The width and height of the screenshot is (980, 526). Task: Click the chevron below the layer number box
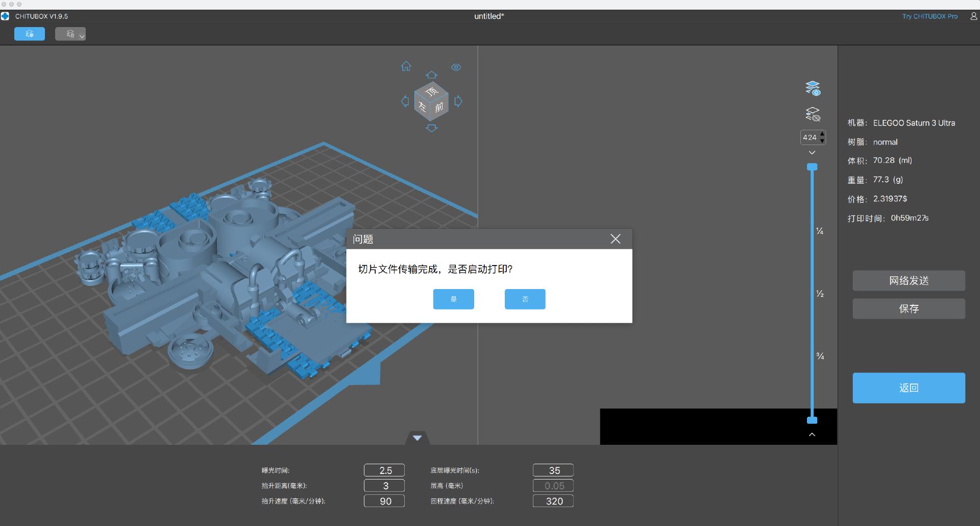[812, 152]
